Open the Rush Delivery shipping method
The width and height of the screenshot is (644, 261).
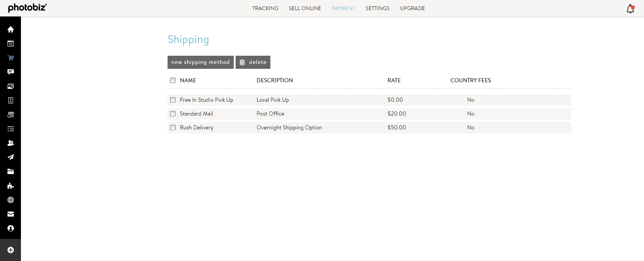[x=197, y=128]
